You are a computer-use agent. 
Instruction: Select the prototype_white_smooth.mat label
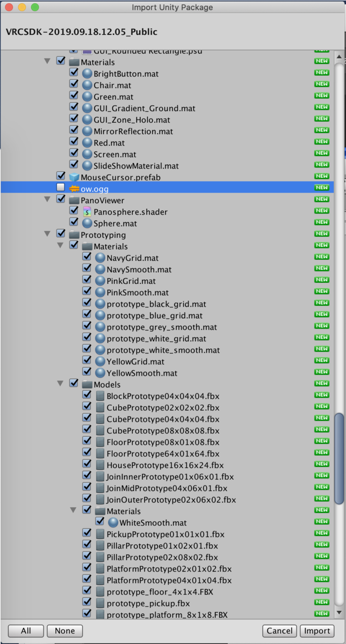pos(163,350)
